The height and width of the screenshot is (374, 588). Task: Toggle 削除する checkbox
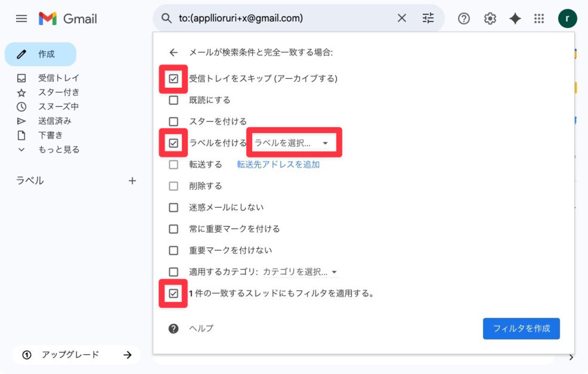(x=173, y=186)
